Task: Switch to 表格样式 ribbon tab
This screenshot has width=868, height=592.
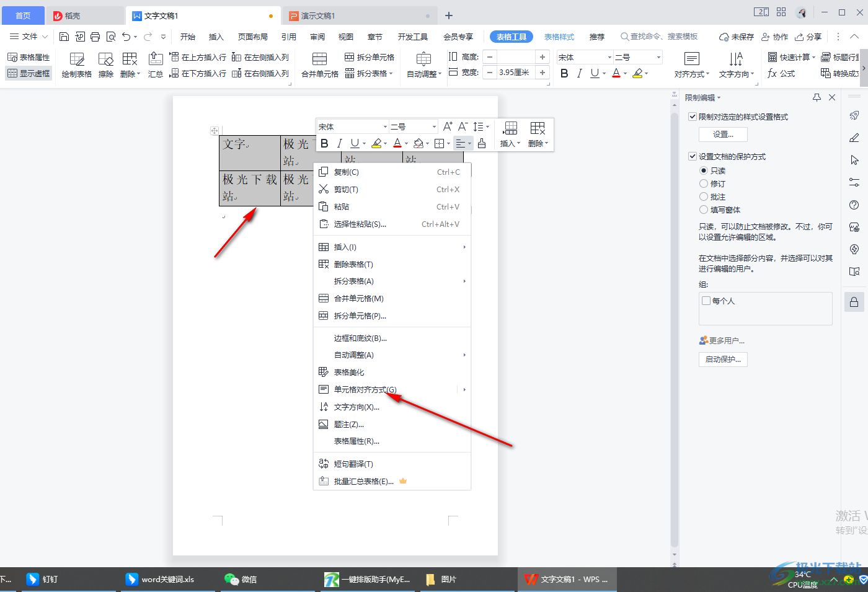Action: pos(559,37)
